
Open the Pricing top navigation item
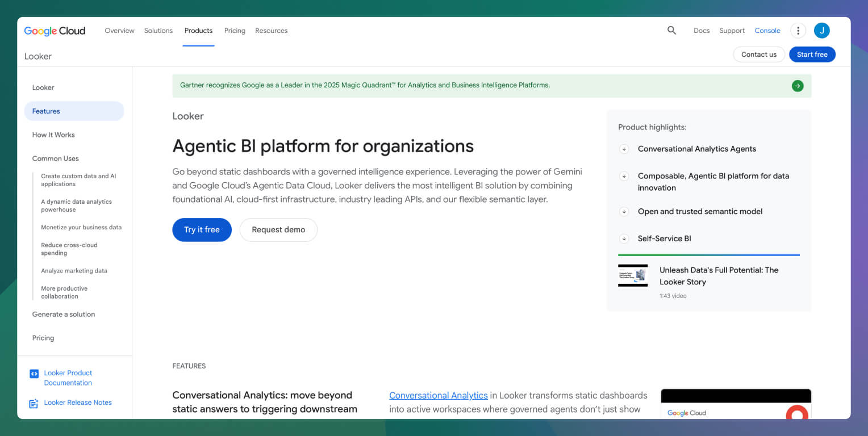(x=235, y=31)
